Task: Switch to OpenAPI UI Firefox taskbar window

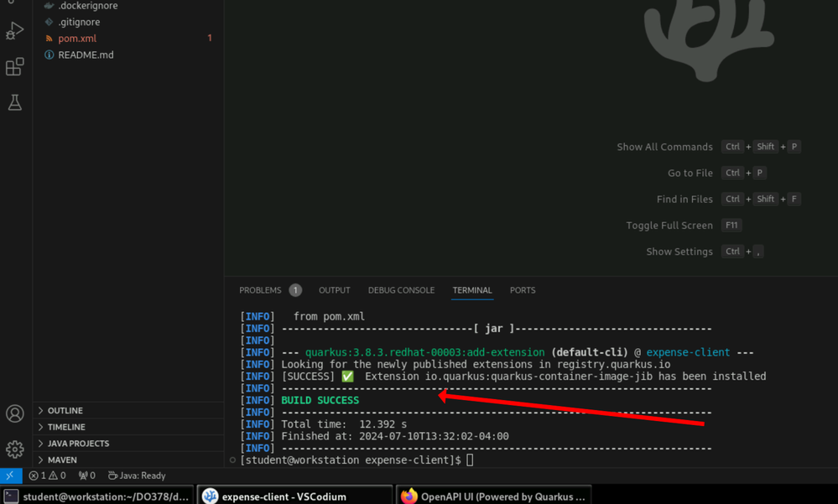Action: (x=493, y=496)
